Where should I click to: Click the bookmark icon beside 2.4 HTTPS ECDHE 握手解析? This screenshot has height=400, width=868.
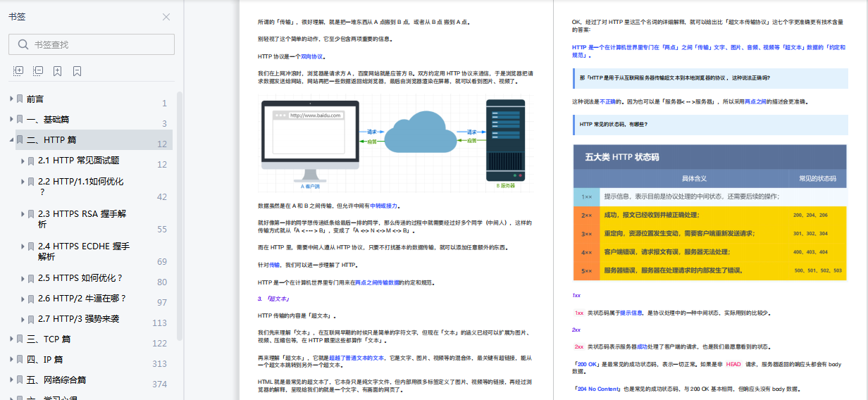31,246
